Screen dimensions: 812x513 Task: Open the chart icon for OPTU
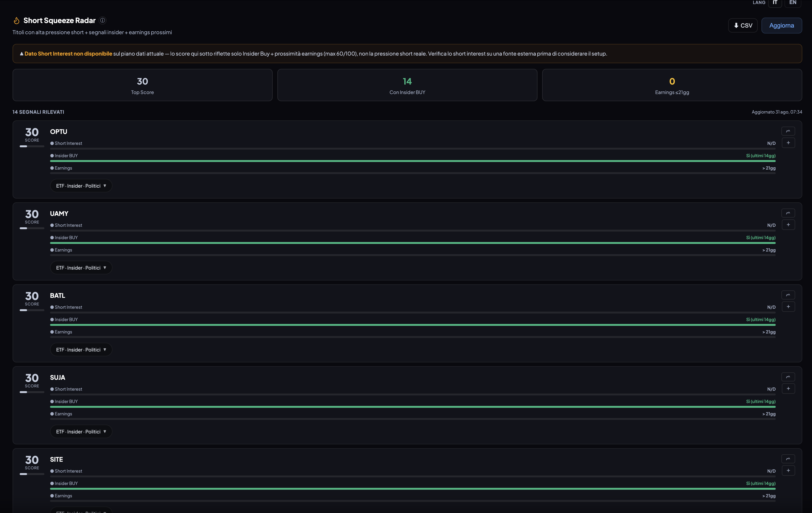point(788,131)
